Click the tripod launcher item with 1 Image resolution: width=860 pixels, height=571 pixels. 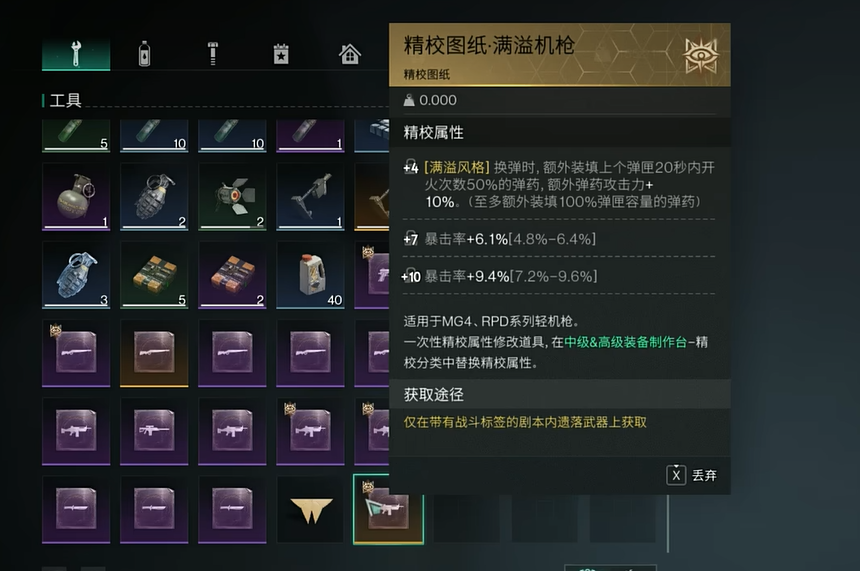tap(310, 196)
